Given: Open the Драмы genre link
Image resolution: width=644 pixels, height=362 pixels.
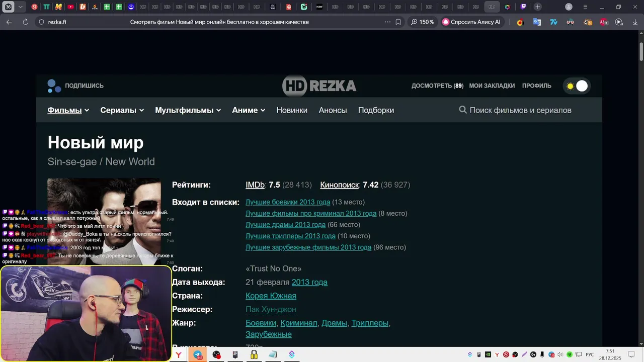Looking at the screenshot, I should tap(334, 323).
